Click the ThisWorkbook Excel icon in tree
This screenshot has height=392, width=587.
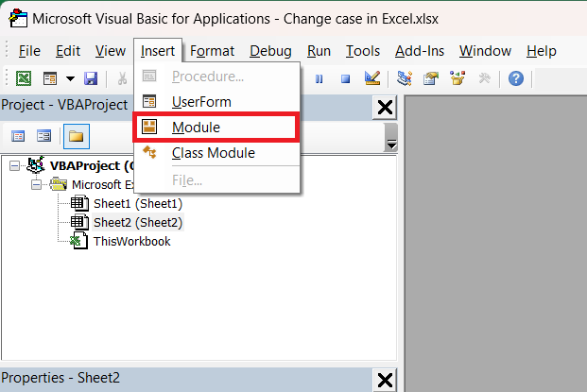point(79,241)
